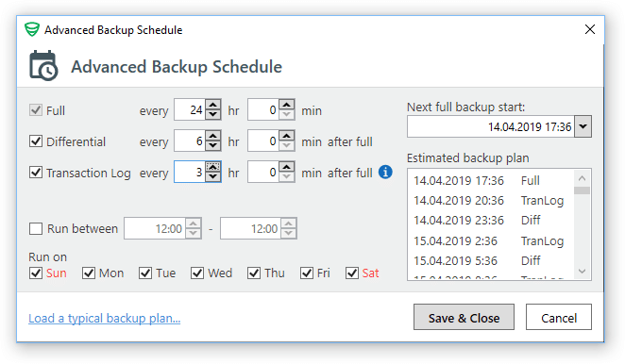Increase Full backup hours with up arrow
Screen dimensions: 625x364
pos(213,105)
